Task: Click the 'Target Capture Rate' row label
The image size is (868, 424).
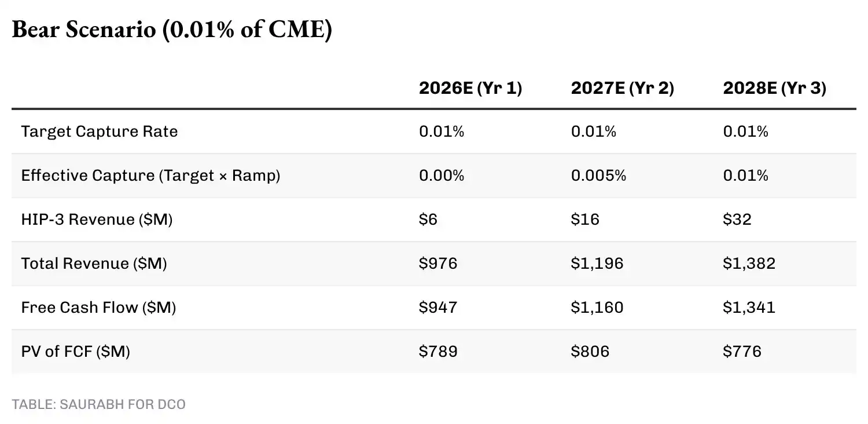Action: pos(100,131)
